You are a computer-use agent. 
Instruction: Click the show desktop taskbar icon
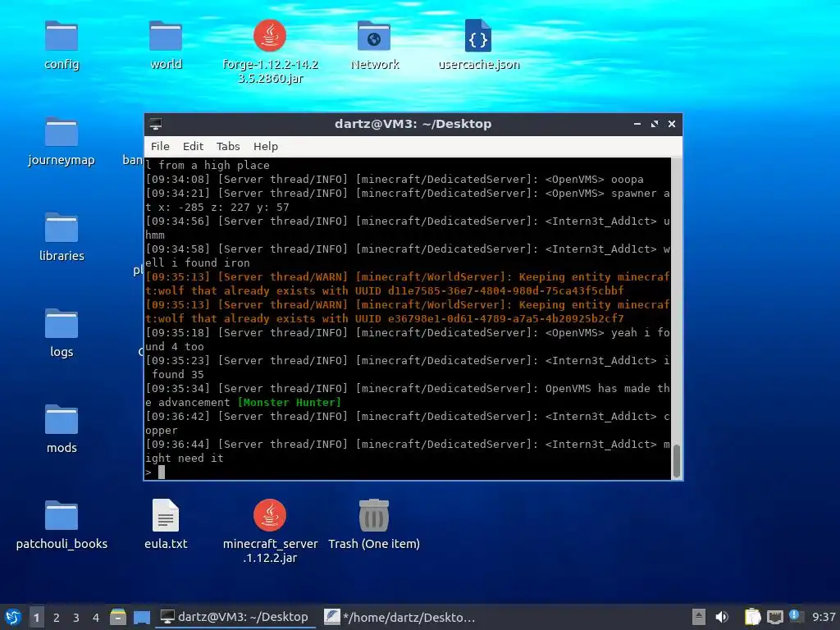(141, 617)
